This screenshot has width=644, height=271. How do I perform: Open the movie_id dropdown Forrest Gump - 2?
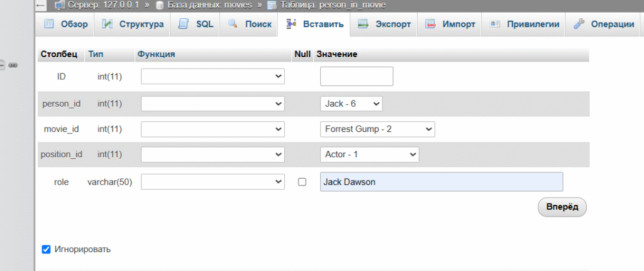377,129
